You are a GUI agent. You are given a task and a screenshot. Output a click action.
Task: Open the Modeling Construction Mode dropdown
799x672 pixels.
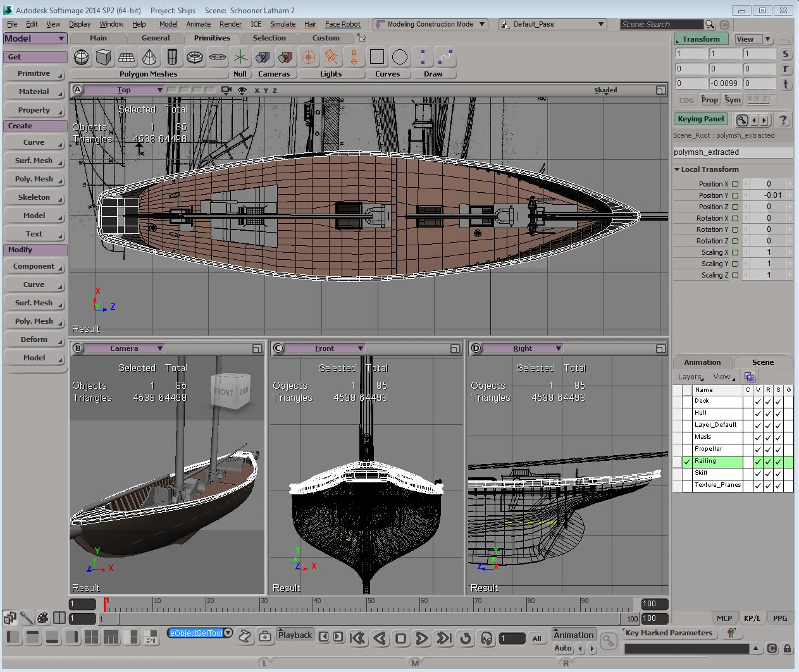(x=431, y=24)
